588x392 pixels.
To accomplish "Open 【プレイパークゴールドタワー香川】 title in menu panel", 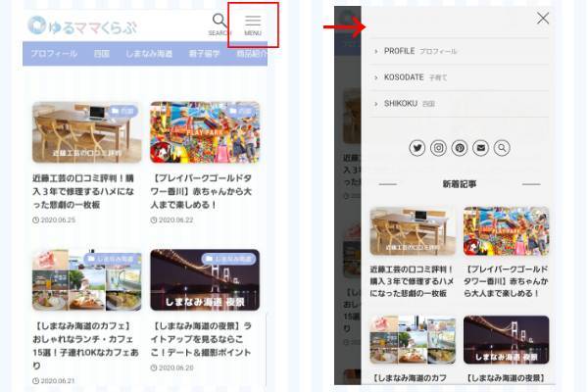I will (x=507, y=281).
